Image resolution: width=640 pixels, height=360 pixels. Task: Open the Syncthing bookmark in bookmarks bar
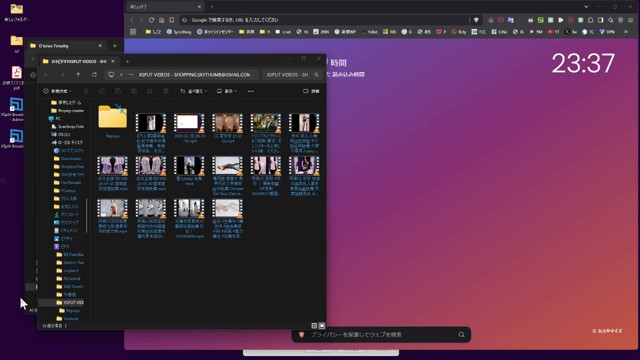pos(179,31)
